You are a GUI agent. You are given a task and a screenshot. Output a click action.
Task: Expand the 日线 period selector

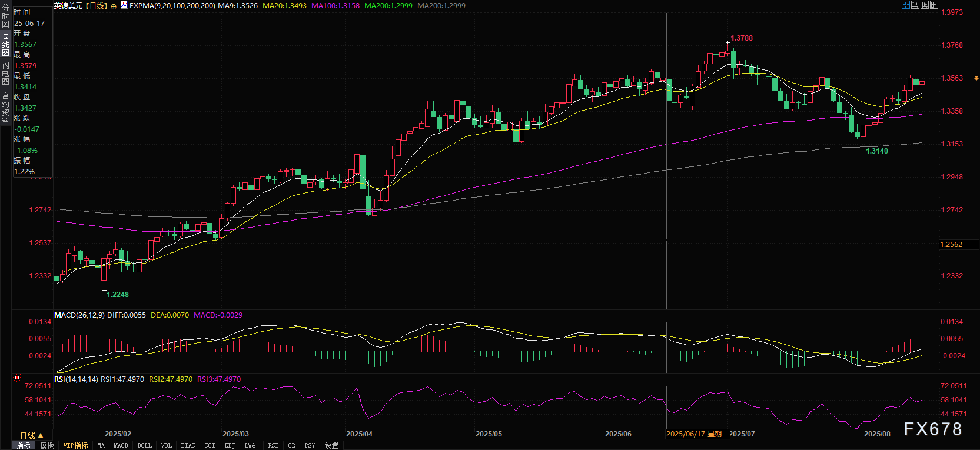pyautogui.click(x=32, y=435)
